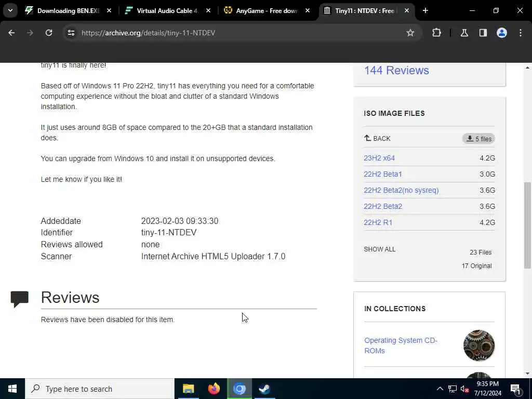
Task: Open File Explorer from taskbar
Action: pyautogui.click(x=188, y=389)
